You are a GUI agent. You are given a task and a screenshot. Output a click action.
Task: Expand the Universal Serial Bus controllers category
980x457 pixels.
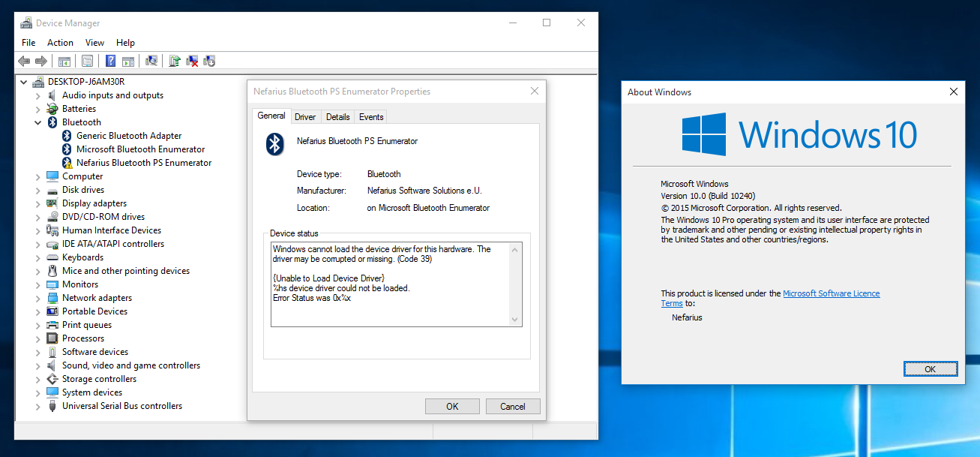(38, 406)
